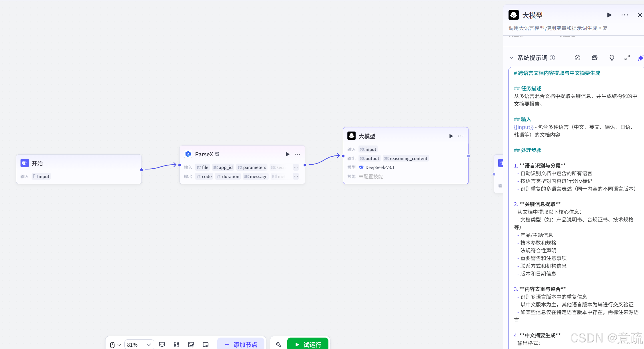This screenshot has width=644, height=349.
Task: Click the ParseX node output connector dot
Action: [305, 165]
